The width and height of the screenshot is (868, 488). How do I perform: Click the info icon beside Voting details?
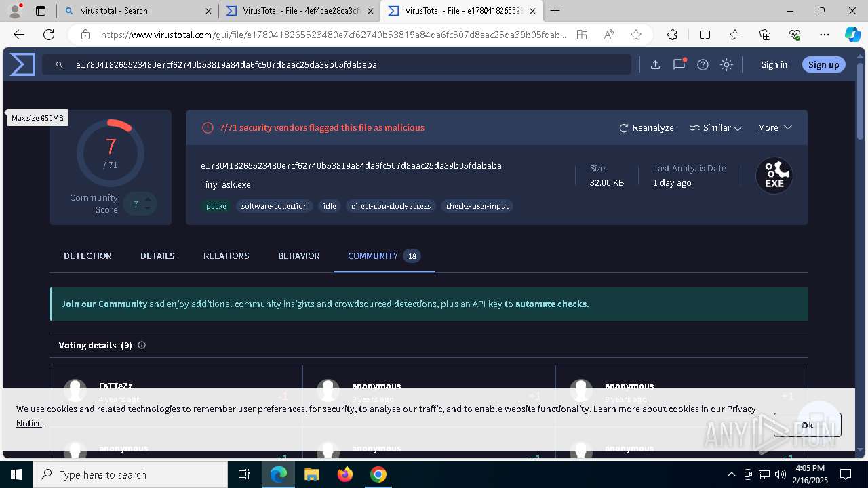(142, 345)
